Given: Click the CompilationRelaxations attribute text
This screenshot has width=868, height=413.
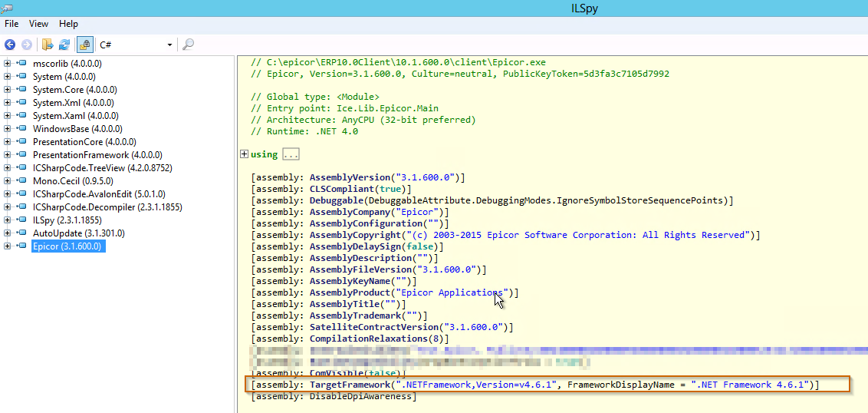Looking at the screenshot, I should click(x=369, y=339).
